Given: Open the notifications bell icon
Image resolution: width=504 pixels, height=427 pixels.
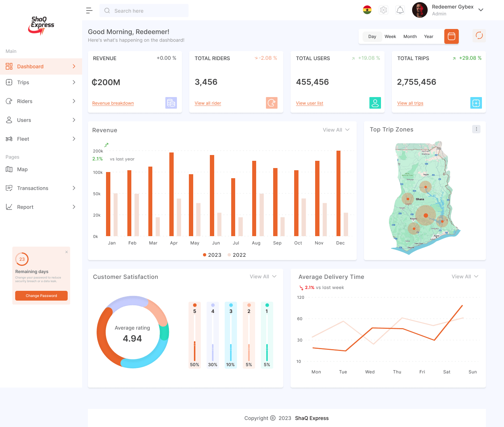Looking at the screenshot, I should [x=400, y=10].
